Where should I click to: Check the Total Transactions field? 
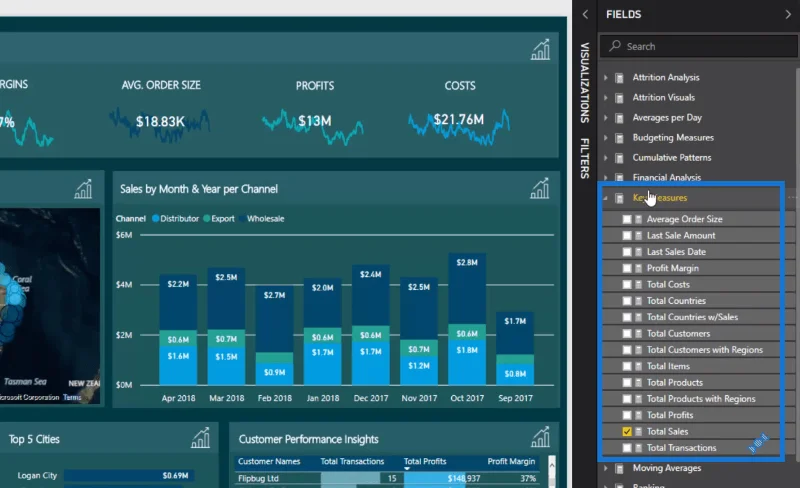point(627,448)
